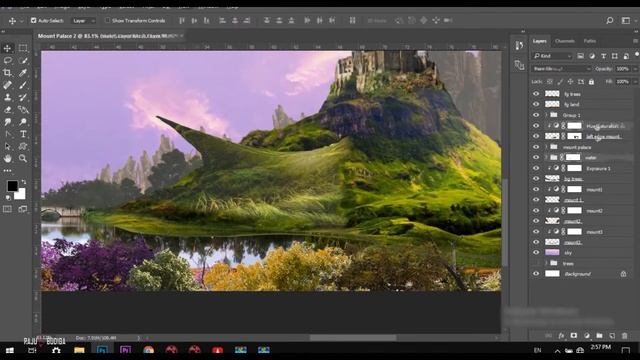
Task: Select the History Brush tool
Action: pos(23,97)
